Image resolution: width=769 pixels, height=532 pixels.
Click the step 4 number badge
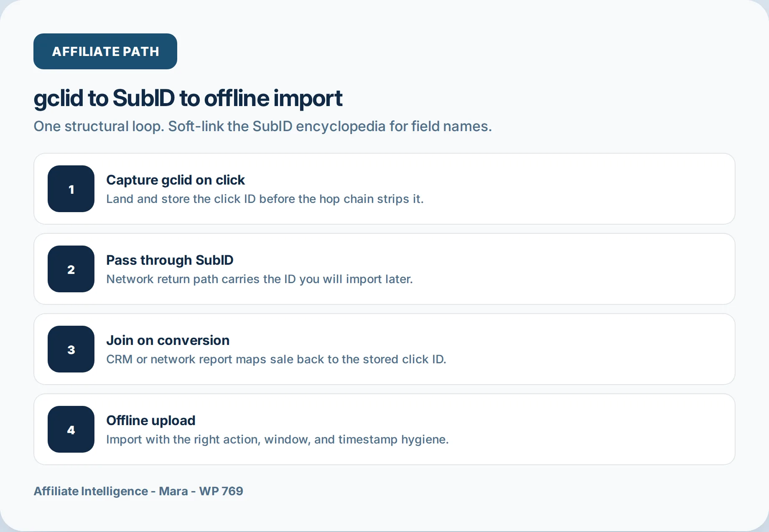pyautogui.click(x=71, y=429)
